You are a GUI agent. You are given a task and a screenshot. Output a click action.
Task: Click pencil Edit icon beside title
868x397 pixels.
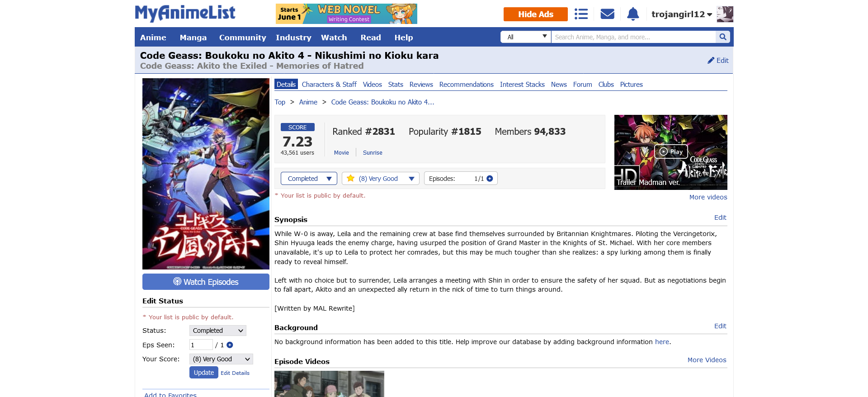pyautogui.click(x=718, y=60)
